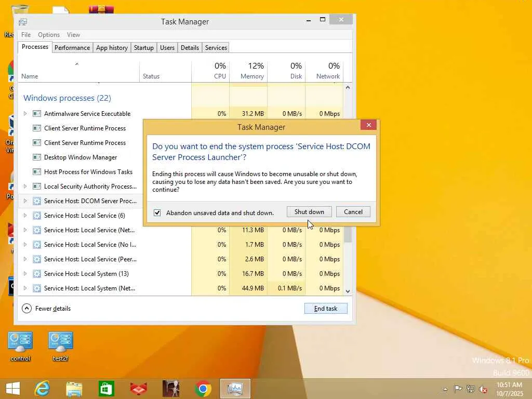Open the Windows Start button
The image size is (532, 399).
pos(13,389)
